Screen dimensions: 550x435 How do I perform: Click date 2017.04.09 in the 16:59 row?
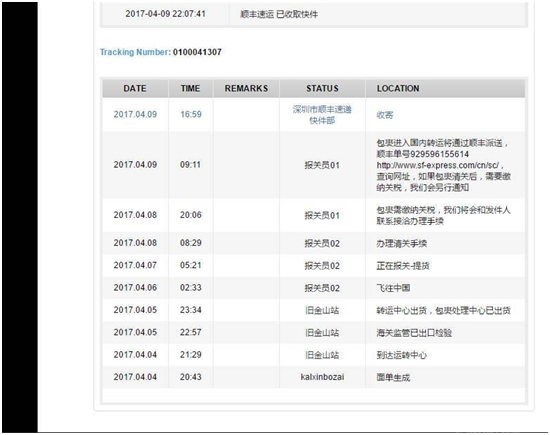(135, 114)
